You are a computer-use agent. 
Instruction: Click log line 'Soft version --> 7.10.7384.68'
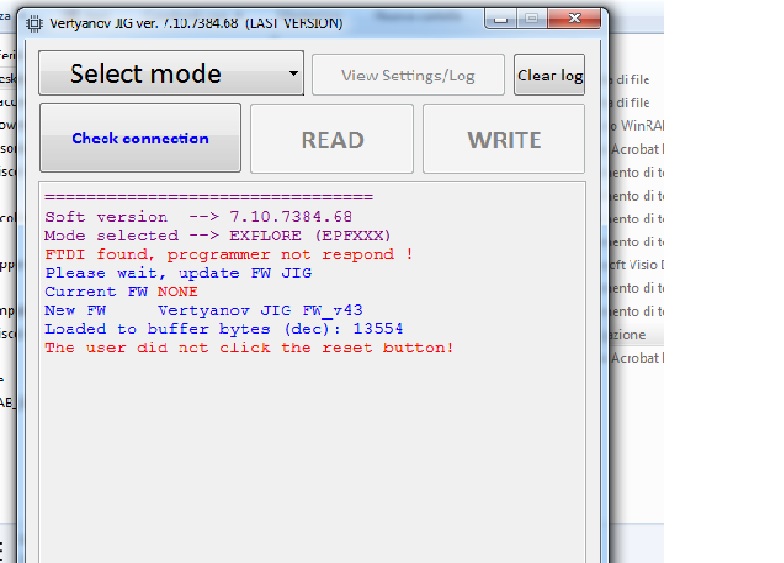(x=198, y=217)
